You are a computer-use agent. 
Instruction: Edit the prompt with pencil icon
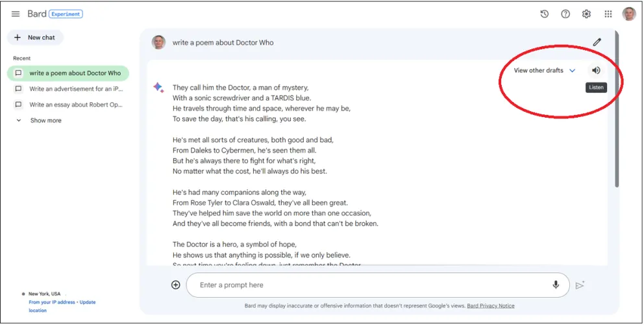click(x=597, y=42)
